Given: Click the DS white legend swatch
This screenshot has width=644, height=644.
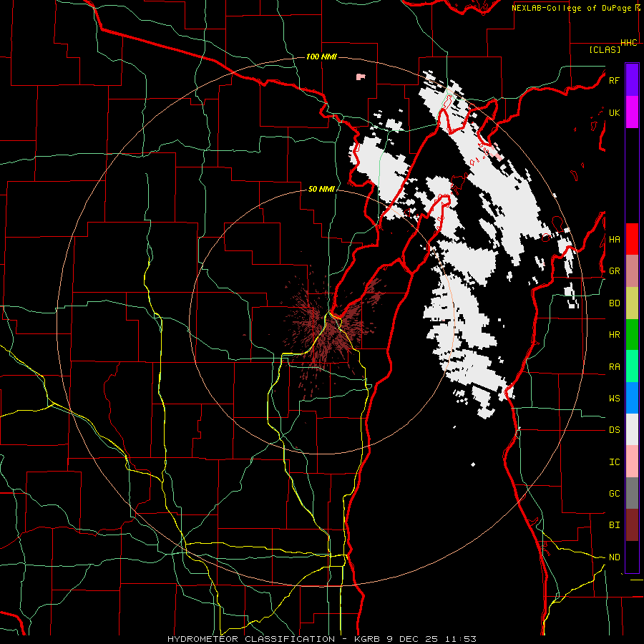Looking at the screenshot, I should point(632,429).
